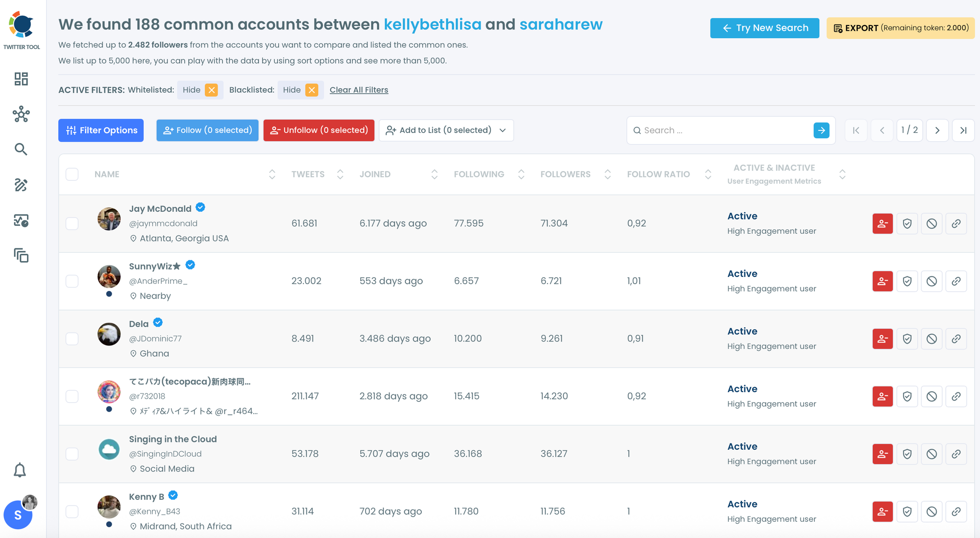Go to Twitter Tool home via the logo
980x538 pixels.
point(22,24)
